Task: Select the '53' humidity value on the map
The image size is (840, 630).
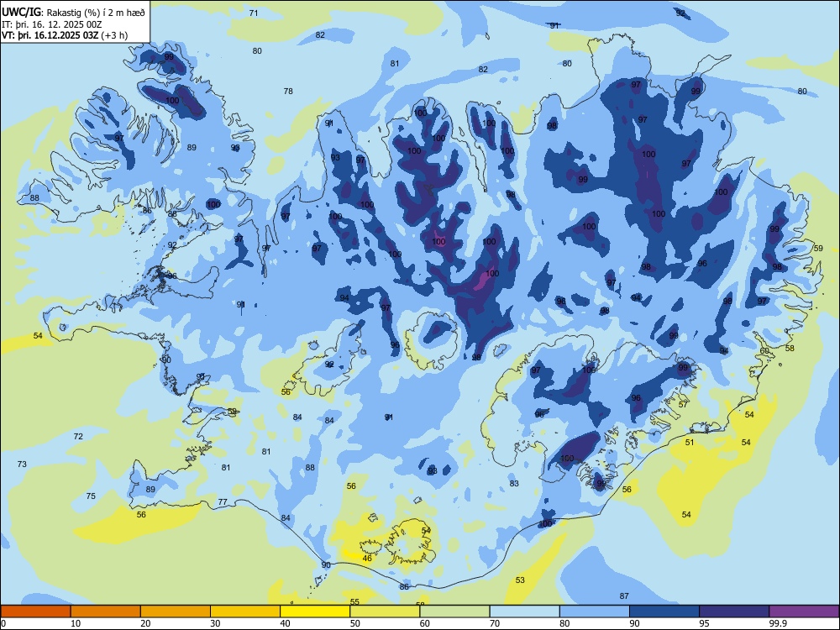Action: tap(520, 580)
